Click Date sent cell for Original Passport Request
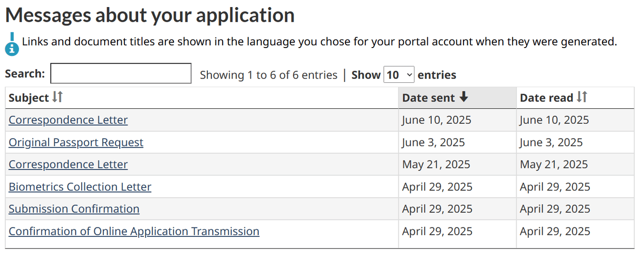644x258 pixels. tap(433, 142)
